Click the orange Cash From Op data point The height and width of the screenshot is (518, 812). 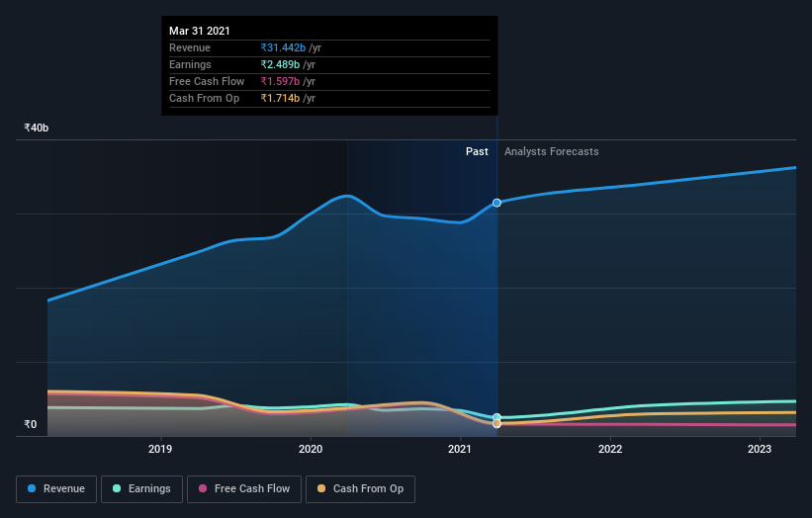pos(496,424)
